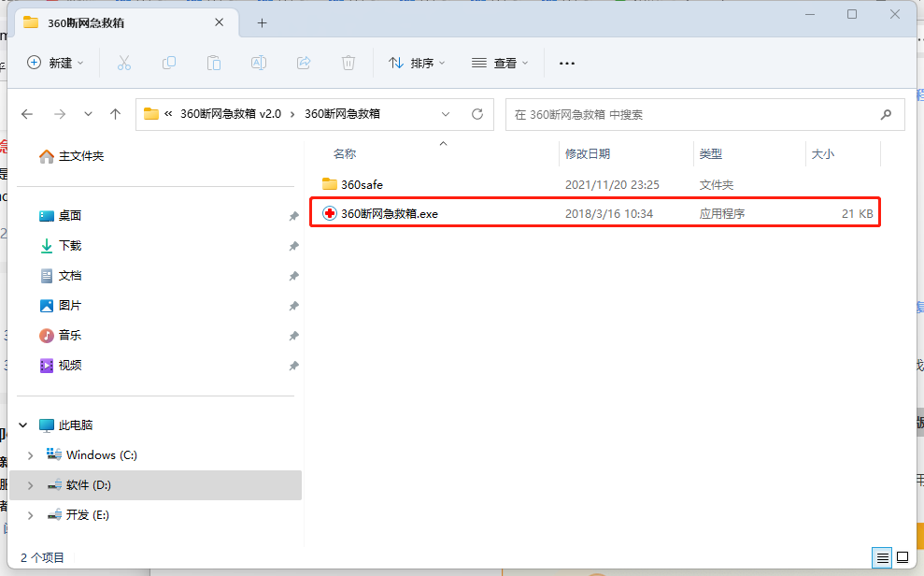Click 360断网急救箱 v2.0 breadcrumb

[x=231, y=114]
